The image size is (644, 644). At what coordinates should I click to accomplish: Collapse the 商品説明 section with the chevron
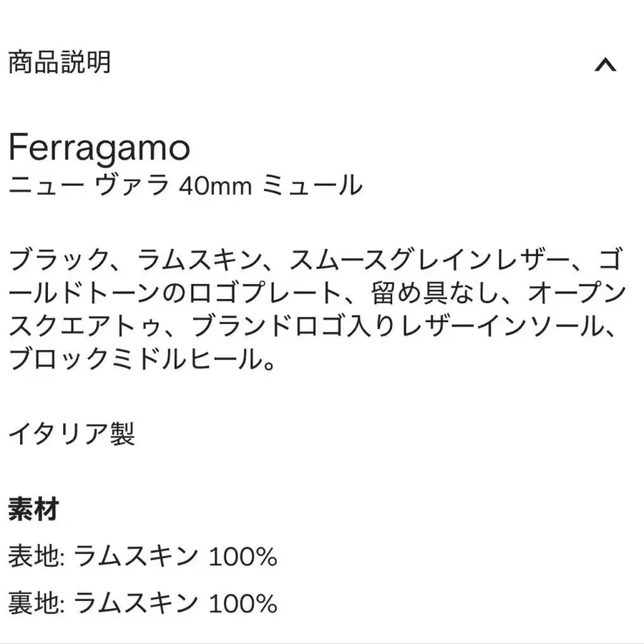[x=605, y=65]
